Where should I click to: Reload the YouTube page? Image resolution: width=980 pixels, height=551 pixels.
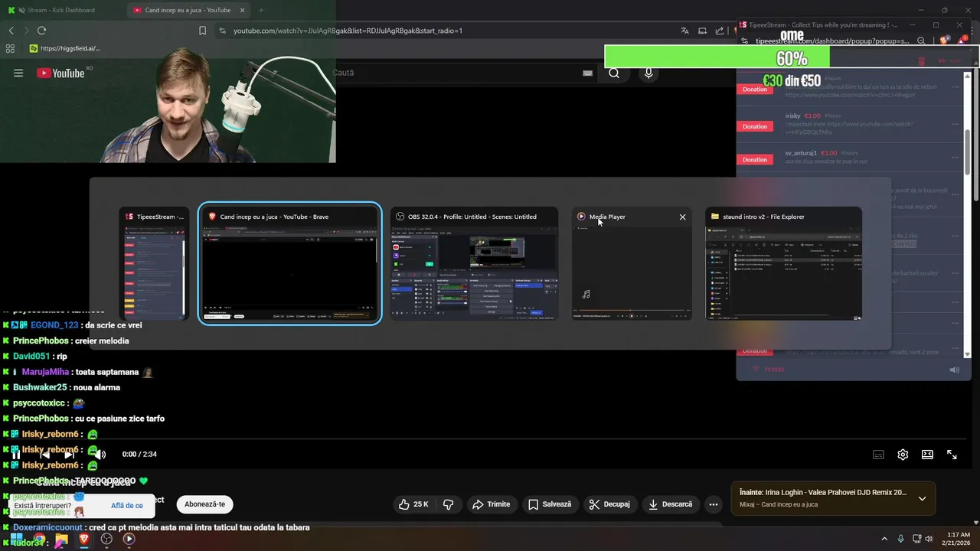point(41,31)
